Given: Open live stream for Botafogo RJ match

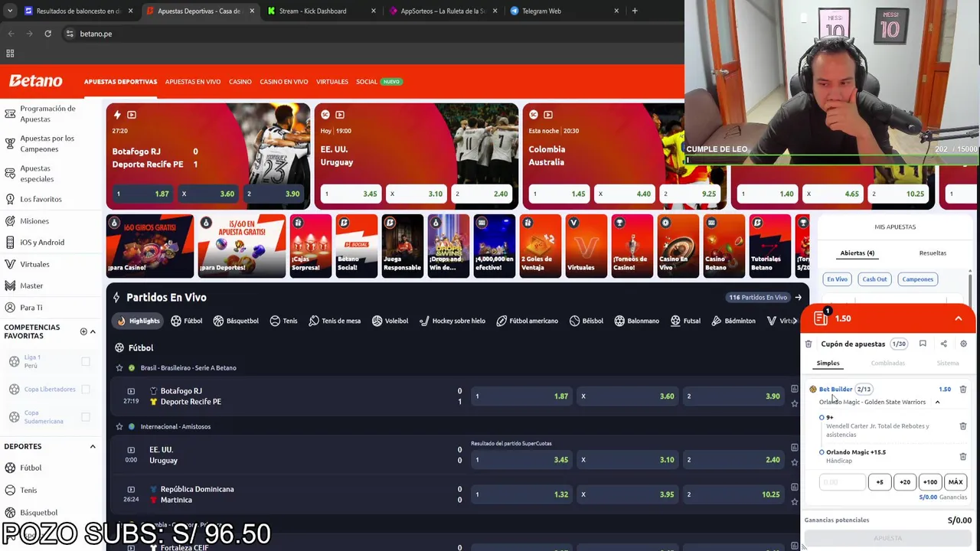Looking at the screenshot, I should click(131, 391).
